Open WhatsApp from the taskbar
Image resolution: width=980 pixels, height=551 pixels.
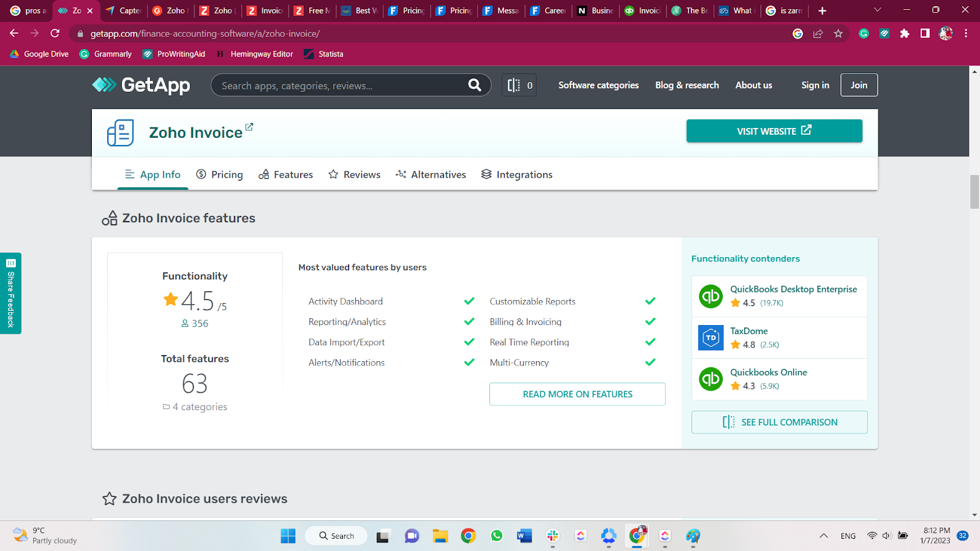(x=497, y=536)
